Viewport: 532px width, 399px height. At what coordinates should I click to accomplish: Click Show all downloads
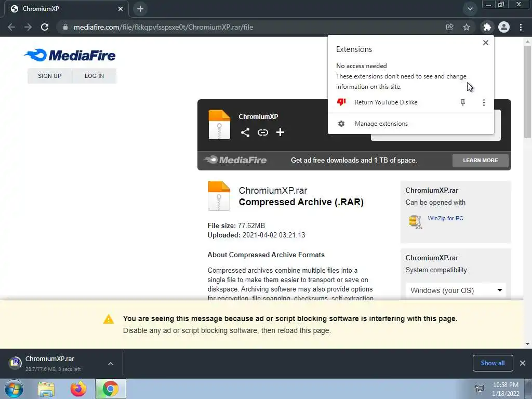493,363
